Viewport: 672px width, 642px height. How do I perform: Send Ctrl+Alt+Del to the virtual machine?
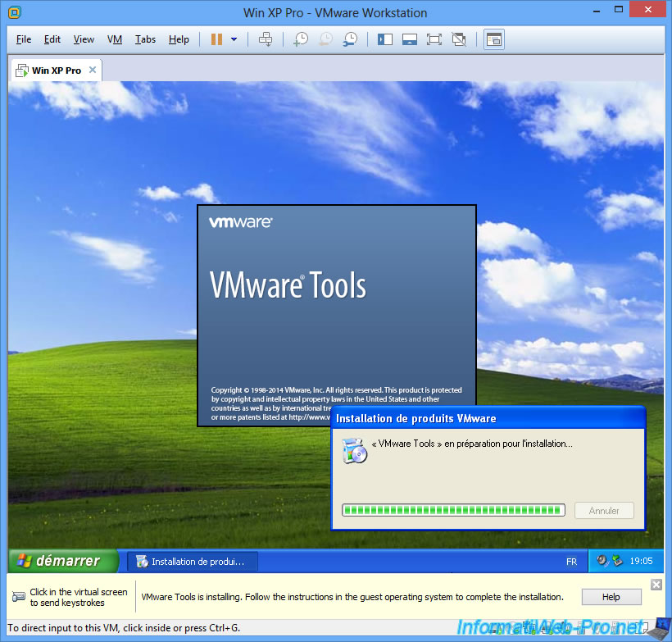coord(266,39)
